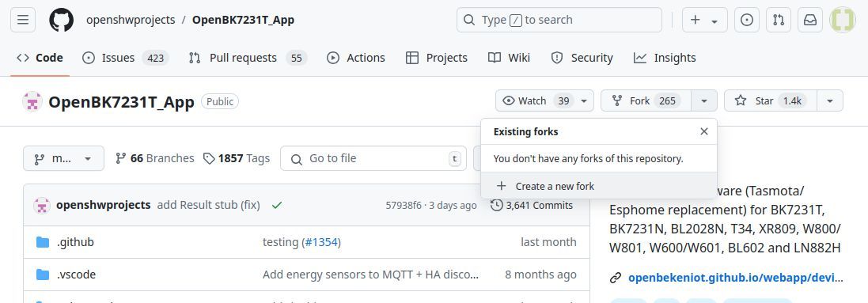868x303 pixels.
Task: Open the .github folder
Action: tap(75, 242)
